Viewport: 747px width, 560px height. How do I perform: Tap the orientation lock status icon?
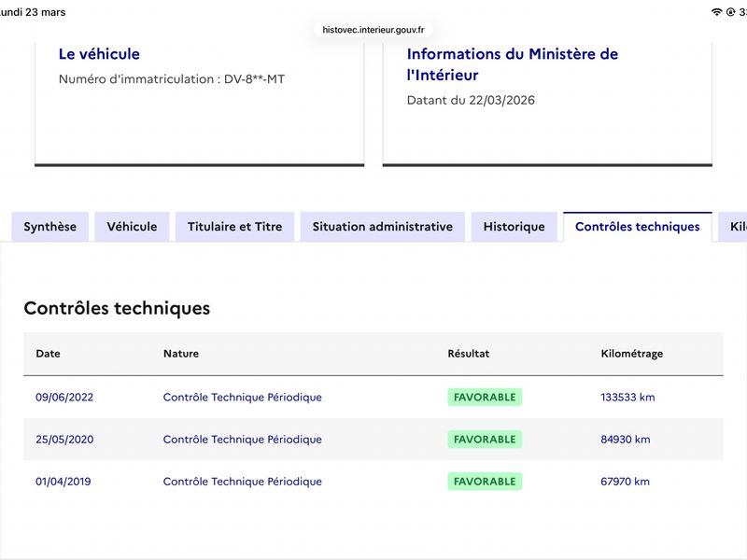click(730, 12)
